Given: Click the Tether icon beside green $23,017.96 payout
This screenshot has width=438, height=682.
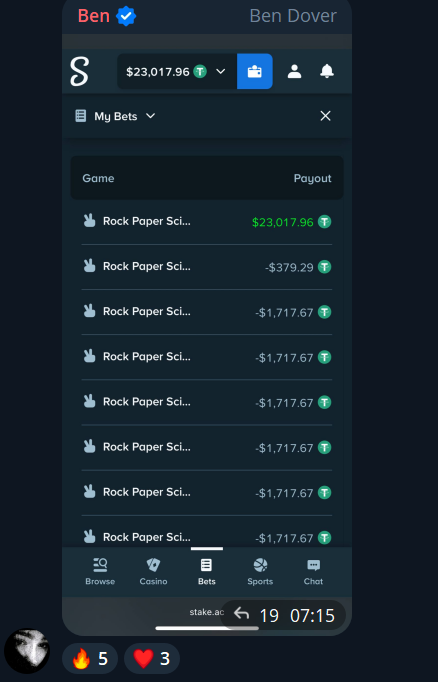Looking at the screenshot, I should 324,222.
